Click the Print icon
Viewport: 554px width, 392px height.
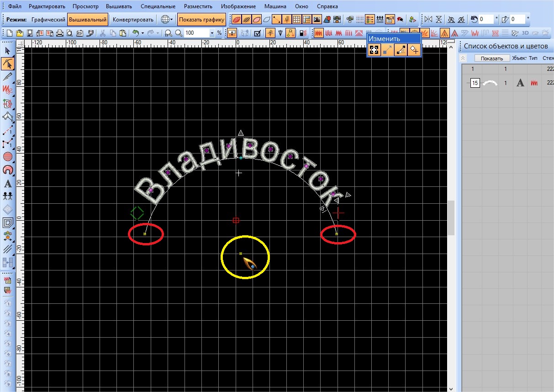click(x=59, y=33)
